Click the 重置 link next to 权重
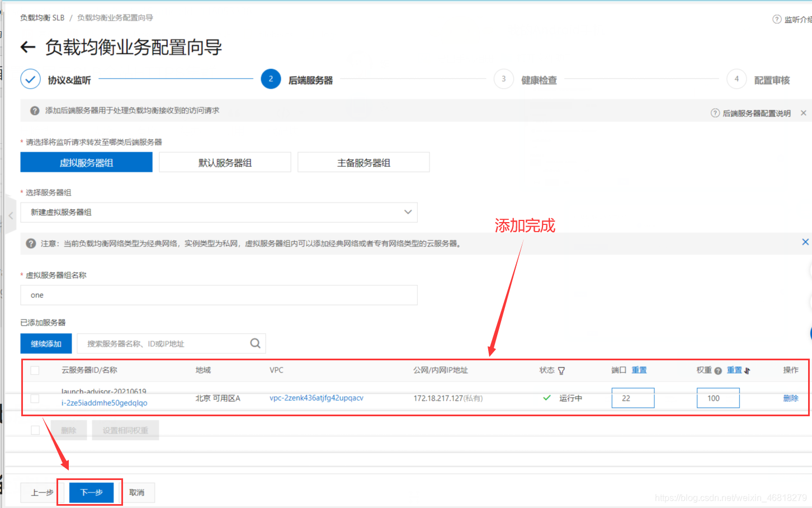Viewport: 812px width, 508px height. [x=734, y=370]
